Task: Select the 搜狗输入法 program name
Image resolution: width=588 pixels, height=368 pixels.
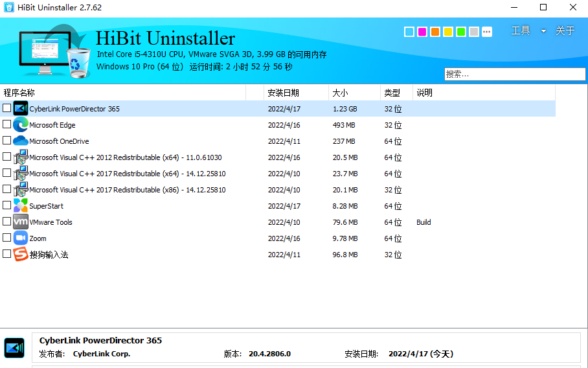Action: point(49,255)
